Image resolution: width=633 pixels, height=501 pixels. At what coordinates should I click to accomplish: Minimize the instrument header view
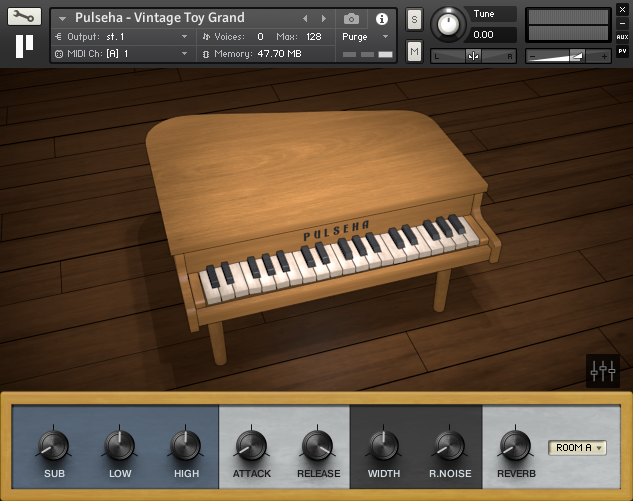(622, 23)
